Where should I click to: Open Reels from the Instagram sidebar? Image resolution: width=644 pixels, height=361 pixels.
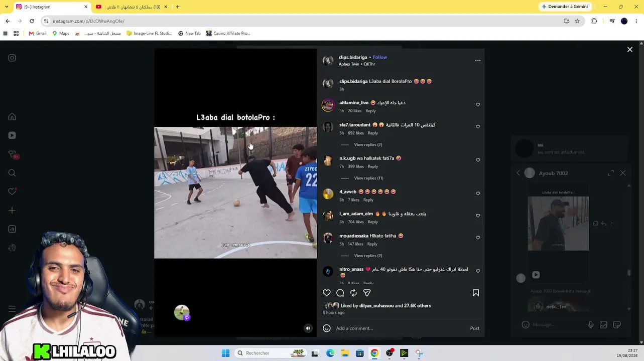(12, 135)
